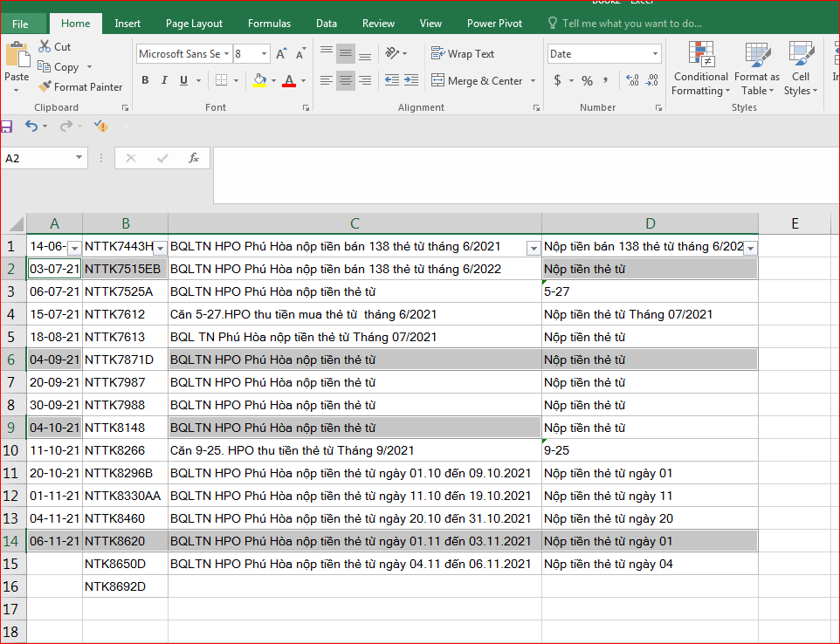
Task: Open filter dropdown in column D header
Action: click(x=751, y=248)
